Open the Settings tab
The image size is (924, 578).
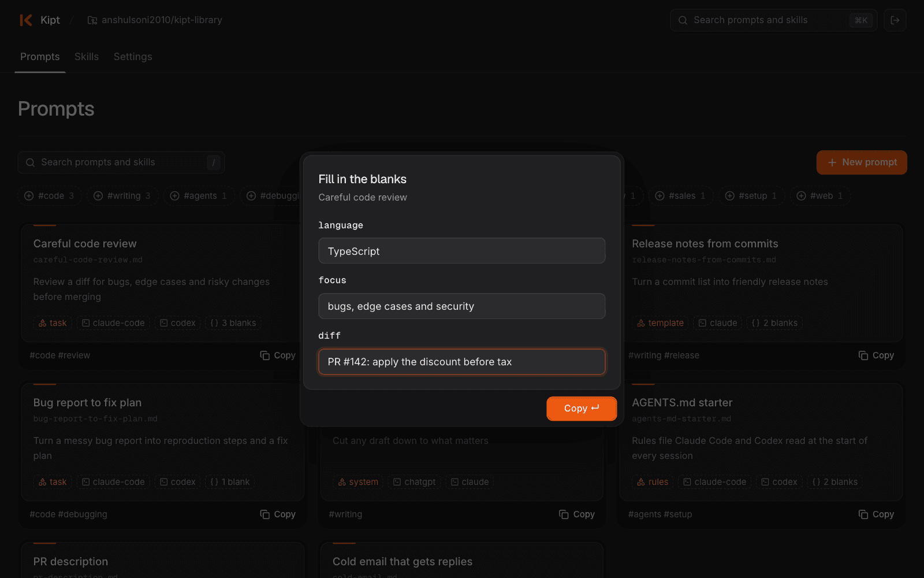tap(133, 57)
